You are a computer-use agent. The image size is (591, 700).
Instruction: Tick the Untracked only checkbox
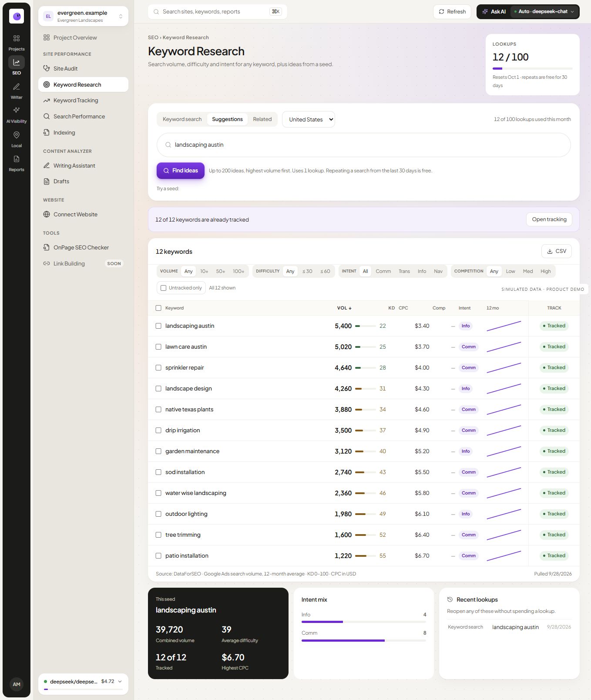pos(164,288)
